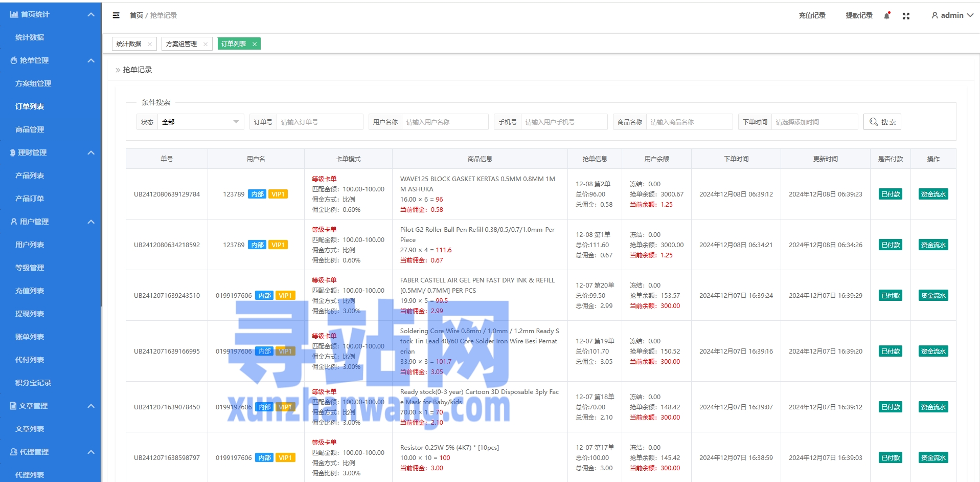Open the notification bell icon
980x482 pixels.
coord(887,16)
